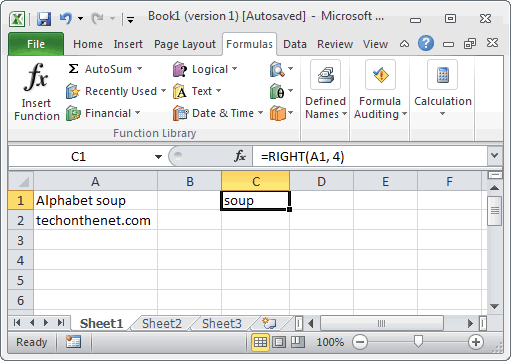Open Customize Quick Access Toolbar dropdown
Viewport: 511px width, 361px height.
(131, 20)
